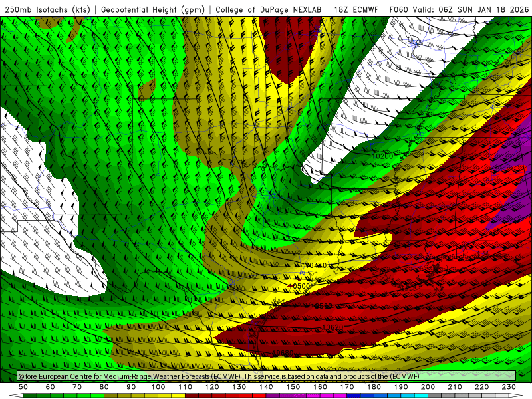Click the 140 label on the color scale
Image resolution: width=532 pixels, height=399 pixels.
click(266, 387)
